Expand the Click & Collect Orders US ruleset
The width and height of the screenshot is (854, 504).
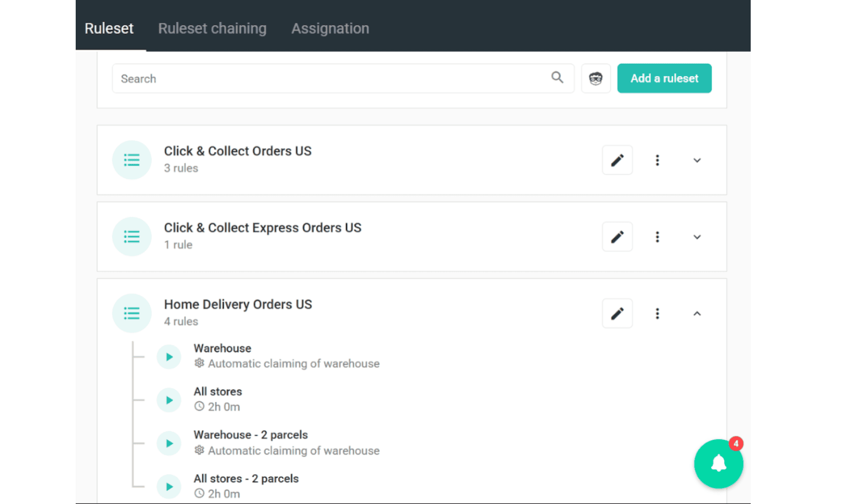(697, 160)
